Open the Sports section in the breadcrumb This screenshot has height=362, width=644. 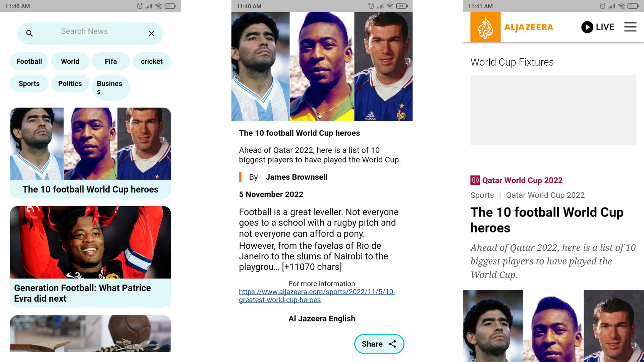(x=482, y=195)
